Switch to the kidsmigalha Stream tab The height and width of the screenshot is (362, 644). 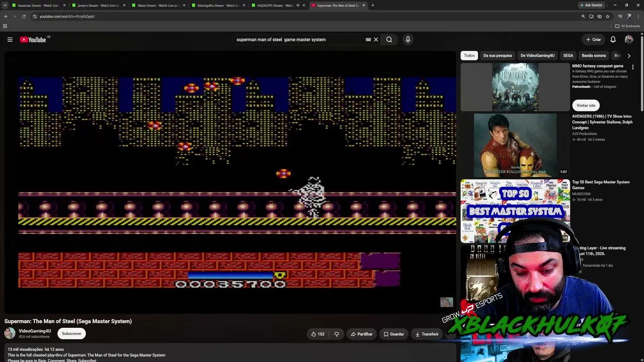click(x=218, y=5)
